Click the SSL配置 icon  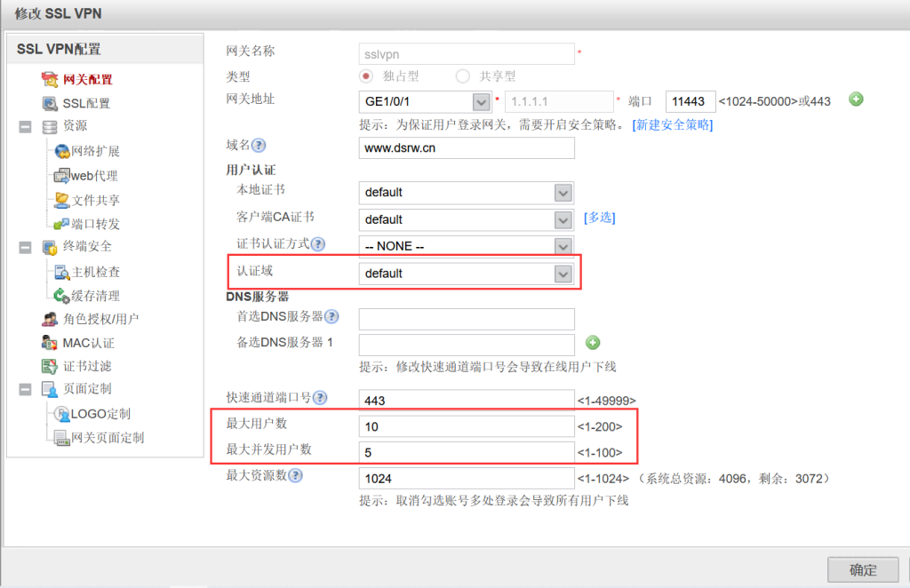tap(50, 103)
